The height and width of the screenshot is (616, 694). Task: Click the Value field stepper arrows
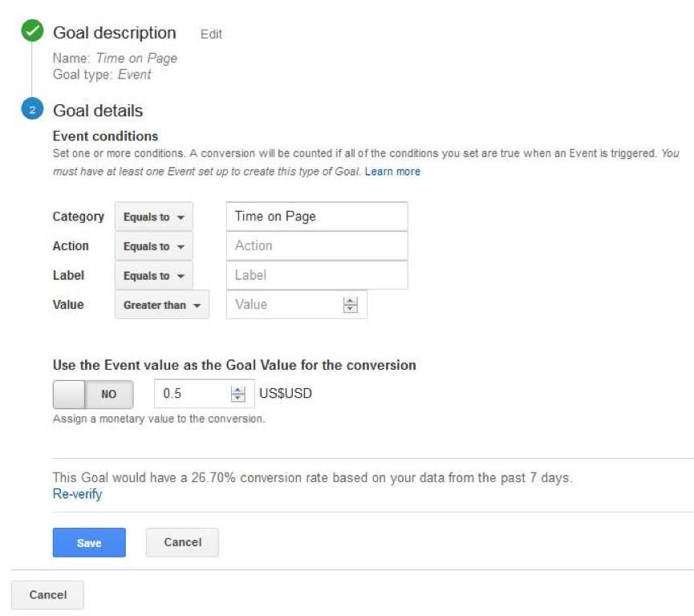[x=350, y=305]
